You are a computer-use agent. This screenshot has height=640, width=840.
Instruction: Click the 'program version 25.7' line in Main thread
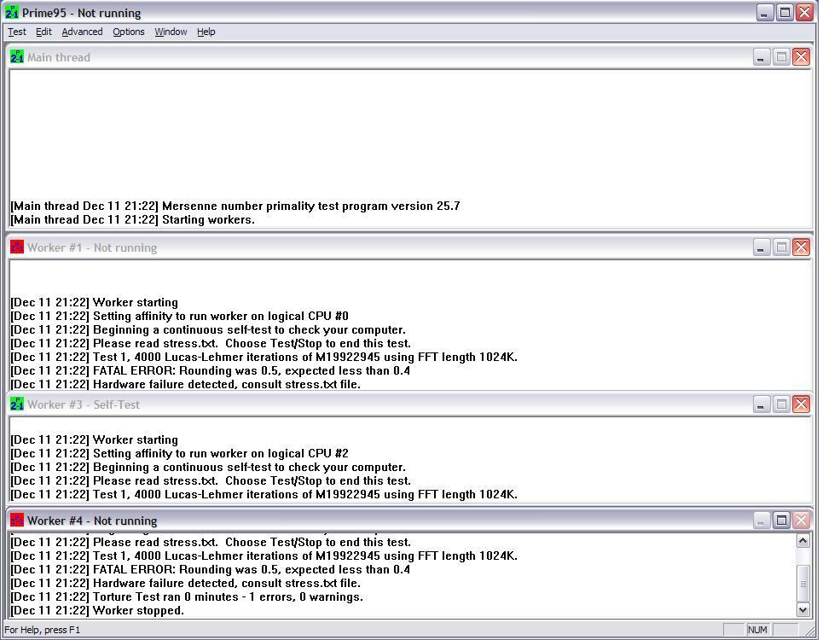click(235, 206)
